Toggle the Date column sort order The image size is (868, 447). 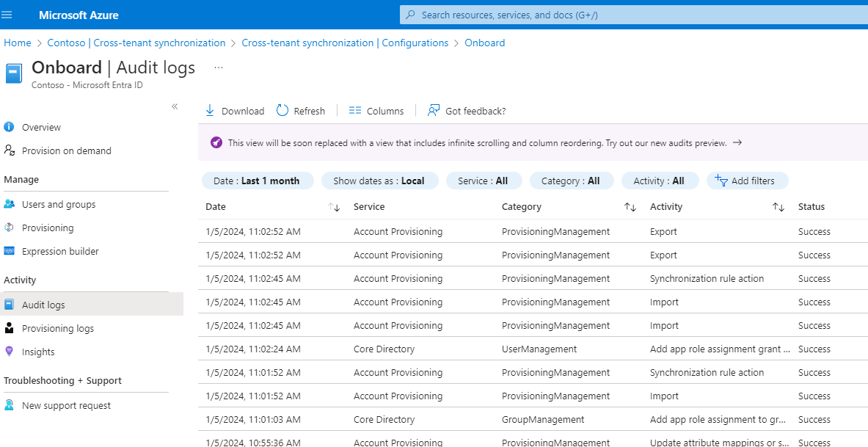click(335, 207)
